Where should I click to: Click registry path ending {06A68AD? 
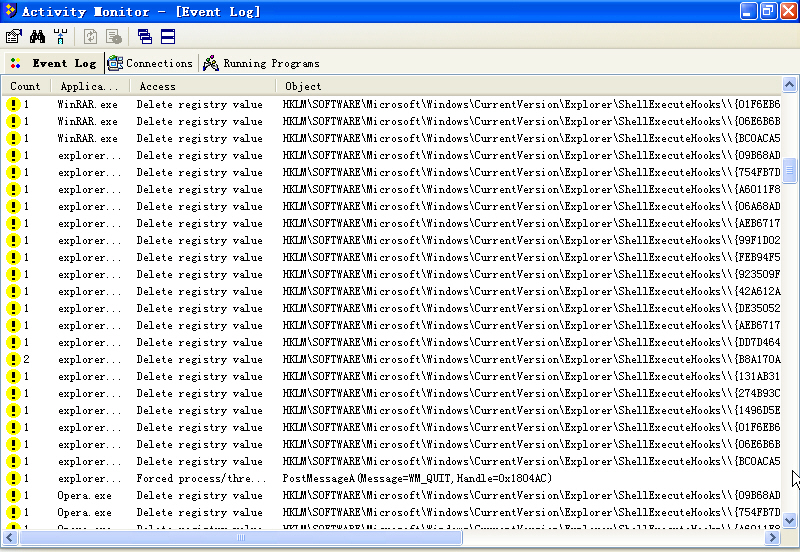[531, 206]
